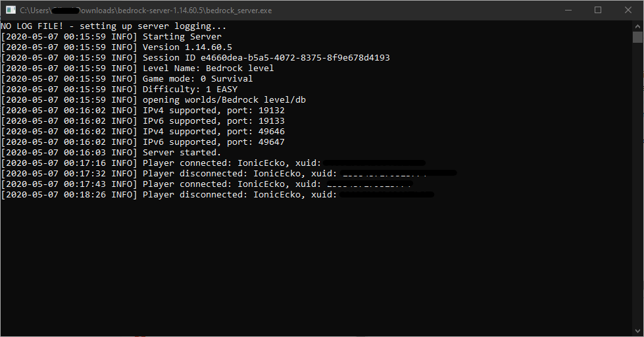Click the vertical scrollbar thumb
644x337 pixels.
(637, 37)
